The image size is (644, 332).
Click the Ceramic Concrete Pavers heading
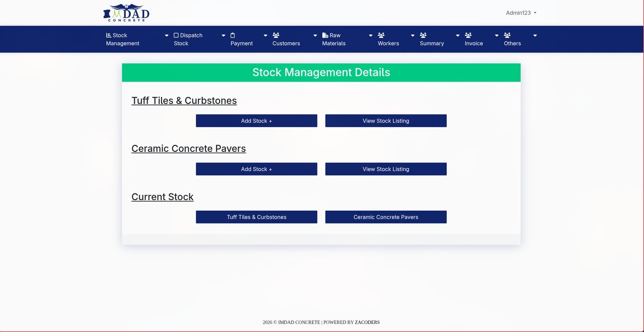click(x=188, y=149)
